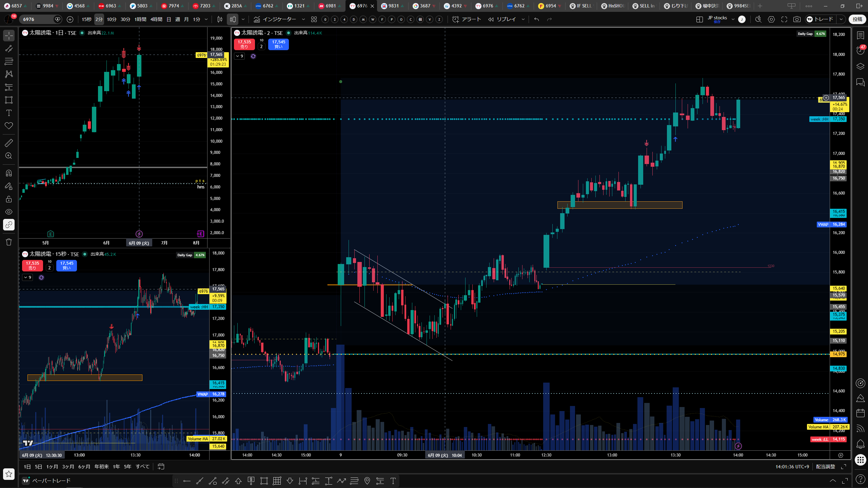
Task: Select the ruler measure tool in left sidebar
Action: point(9,143)
